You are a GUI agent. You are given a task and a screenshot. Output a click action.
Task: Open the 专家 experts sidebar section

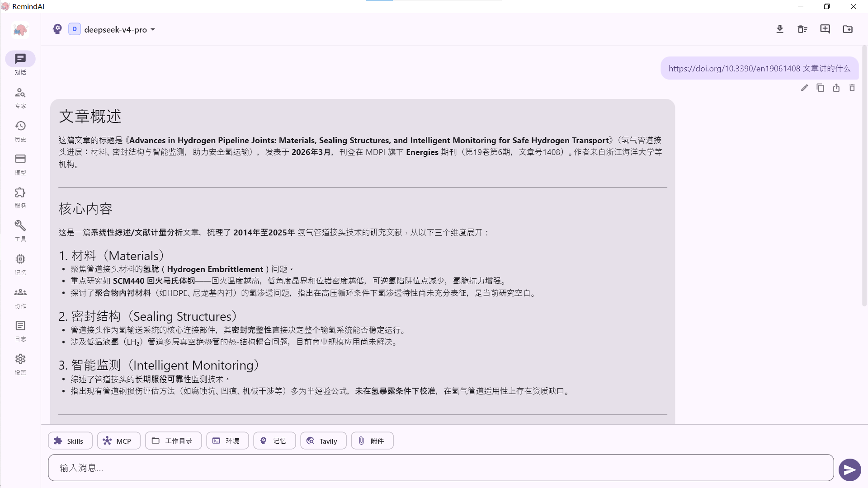pos(20,98)
